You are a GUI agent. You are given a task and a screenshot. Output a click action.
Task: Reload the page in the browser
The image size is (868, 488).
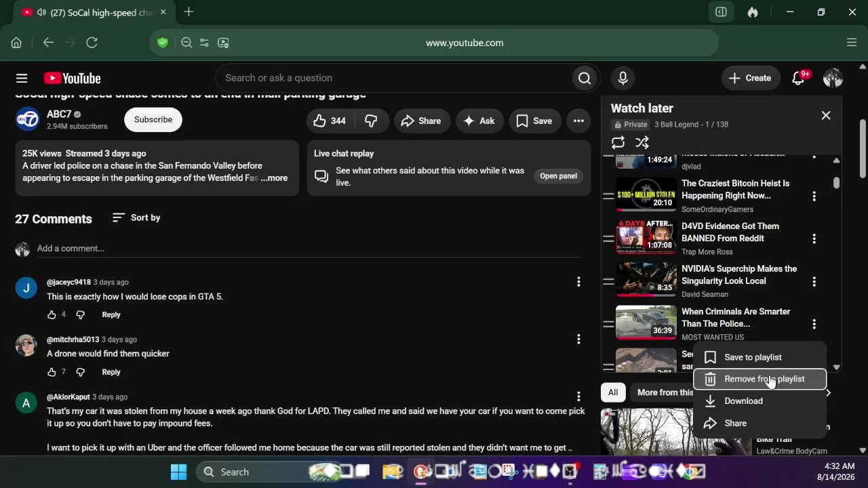pyautogui.click(x=92, y=43)
